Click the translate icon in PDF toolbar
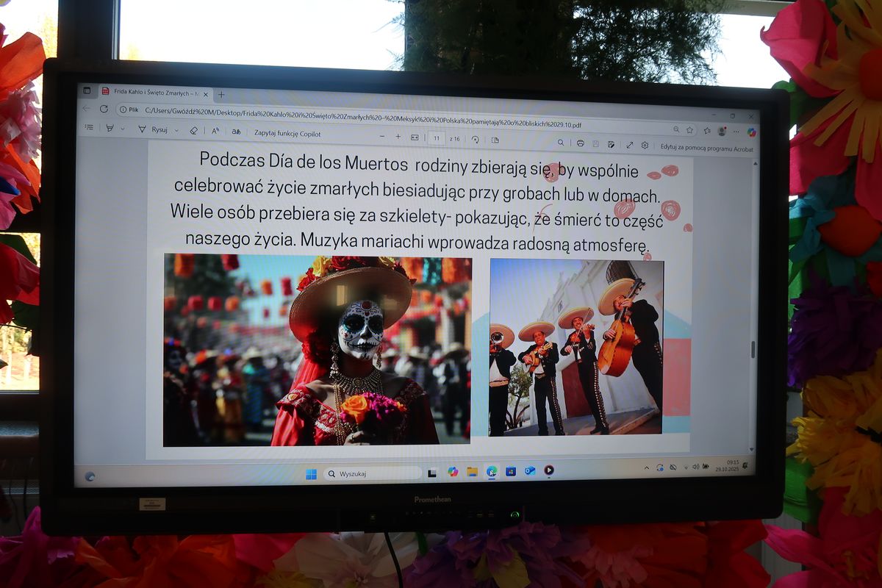The width and height of the screenshot is (882, 588). [236, 132]
